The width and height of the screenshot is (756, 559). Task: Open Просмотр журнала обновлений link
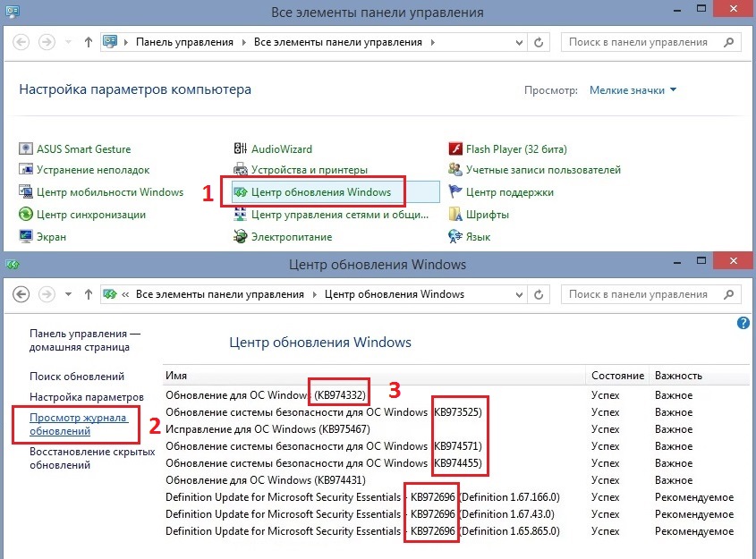79,424
